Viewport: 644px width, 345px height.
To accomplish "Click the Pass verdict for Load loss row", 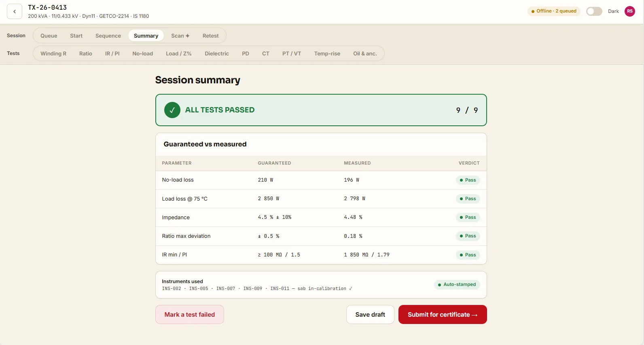I will coord(468,199).
